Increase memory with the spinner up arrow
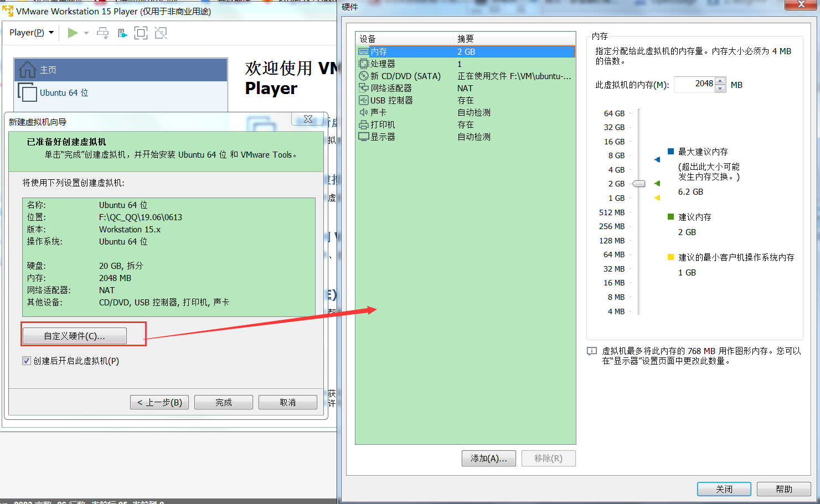The width and height of the screenshot is (820, 504). [x=720, y=81]
